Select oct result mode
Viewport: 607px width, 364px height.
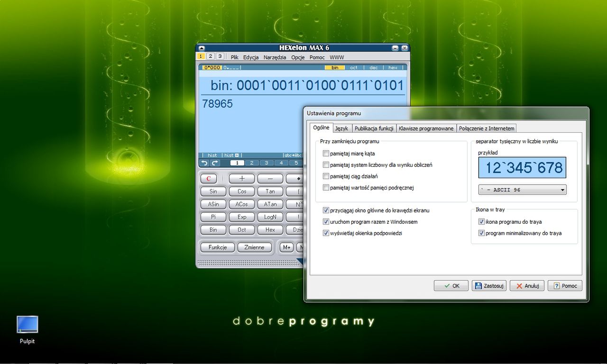pos(354,68)
